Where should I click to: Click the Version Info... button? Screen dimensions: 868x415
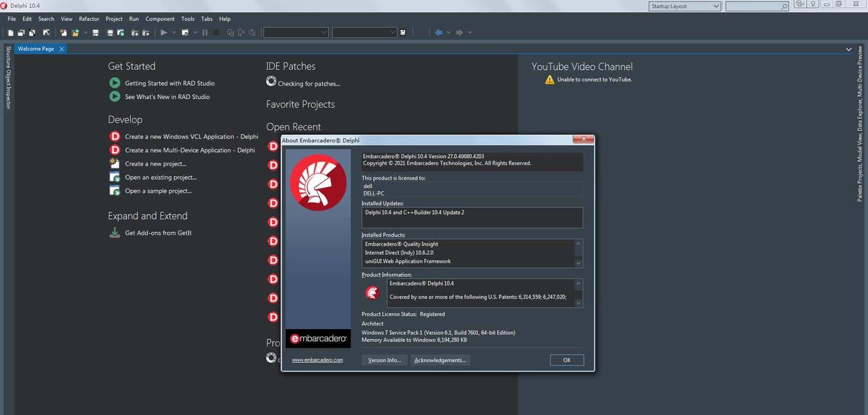[x=384, y=360]
